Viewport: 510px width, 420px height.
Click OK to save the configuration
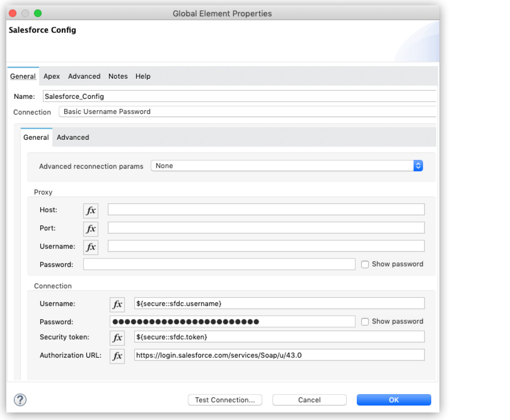pyautogui.click(x=393, y=400)
